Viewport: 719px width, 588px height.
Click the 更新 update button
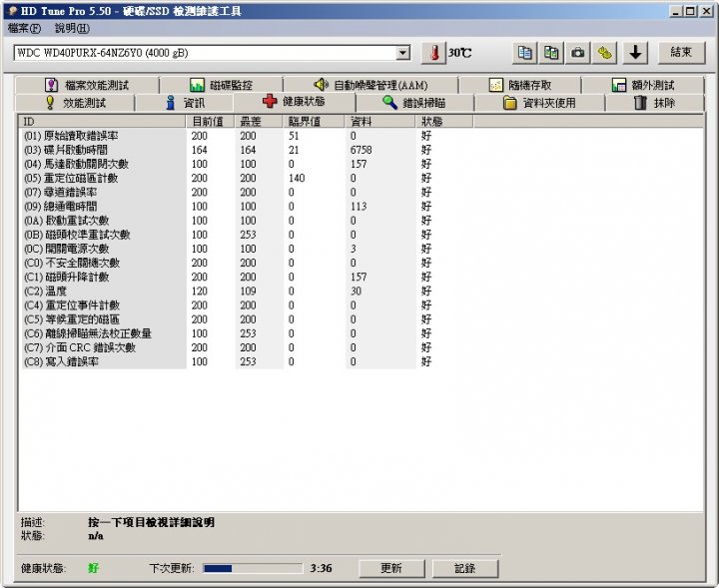coord(391,568)
